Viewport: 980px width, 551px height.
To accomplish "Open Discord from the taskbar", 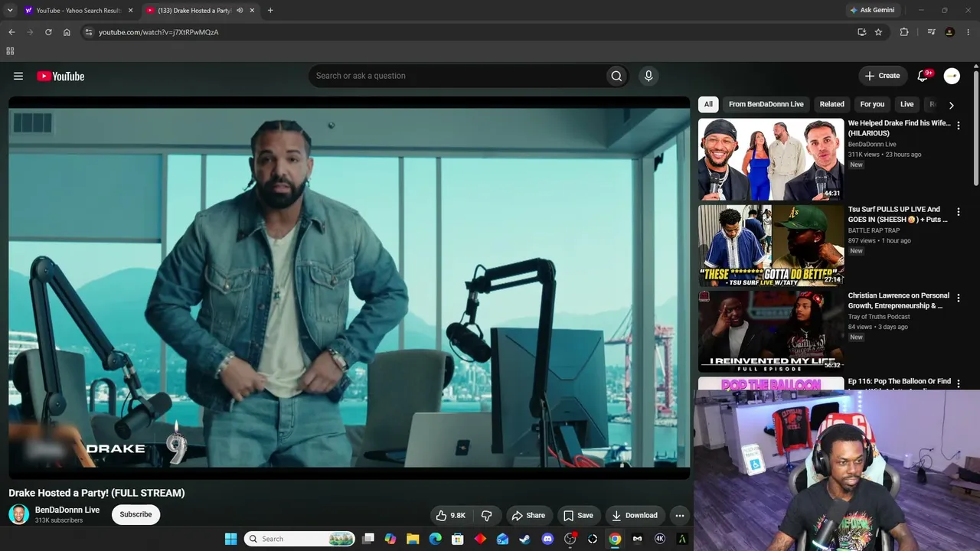I will pyautogui.click(x=547, y=539).
